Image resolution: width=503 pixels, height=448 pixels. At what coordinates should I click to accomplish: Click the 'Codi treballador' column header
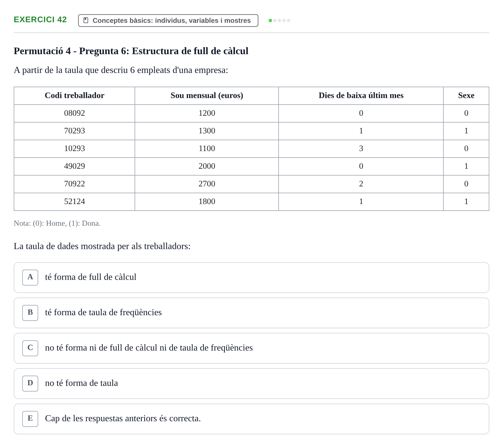[x=74, y=95]
